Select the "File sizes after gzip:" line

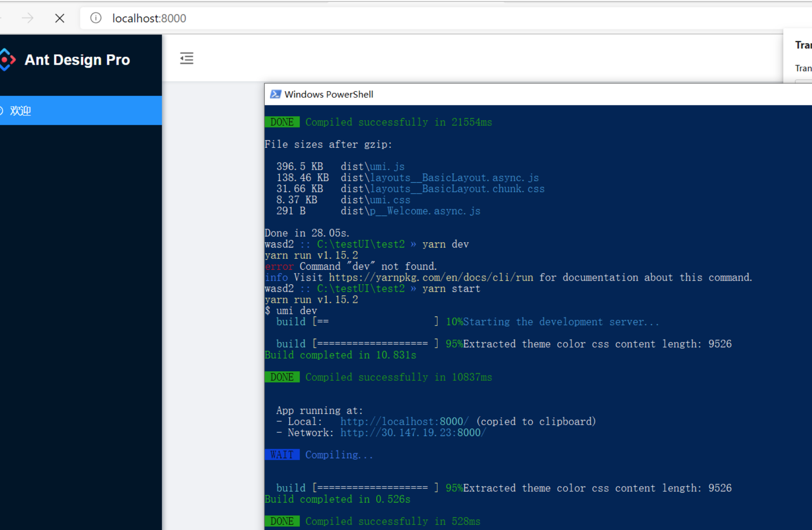click(328, 145)
